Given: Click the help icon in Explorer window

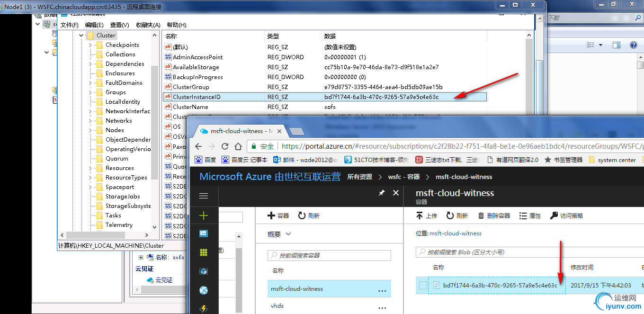Looking at the screenshot, I should [x=633, y=45].
